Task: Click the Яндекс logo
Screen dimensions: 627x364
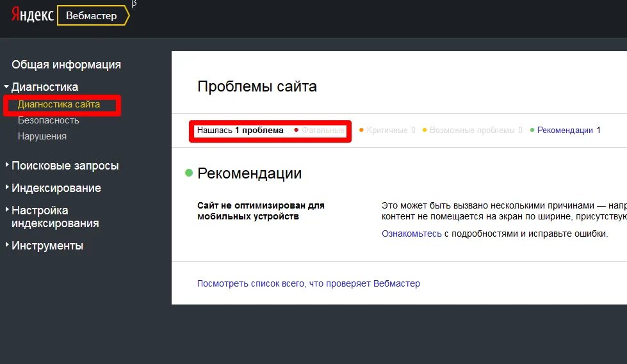Action: pos(33,15)
